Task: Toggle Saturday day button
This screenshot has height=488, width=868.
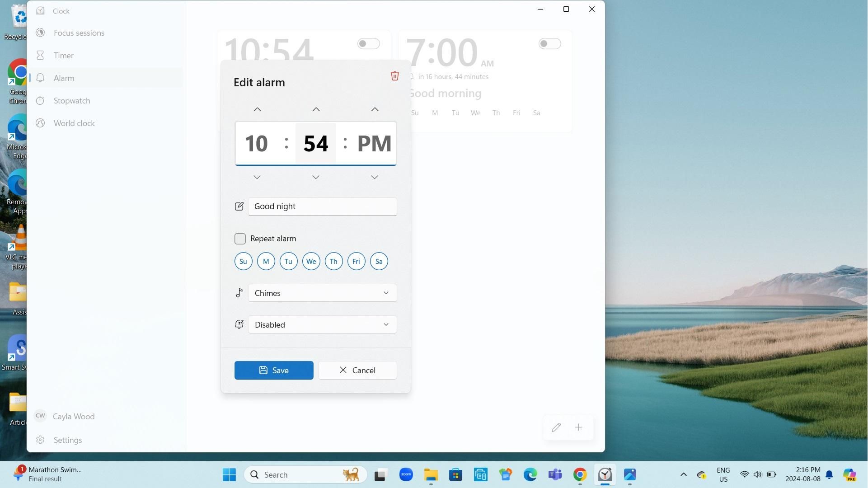Action: pyautogui.click(x=379, y=261)
